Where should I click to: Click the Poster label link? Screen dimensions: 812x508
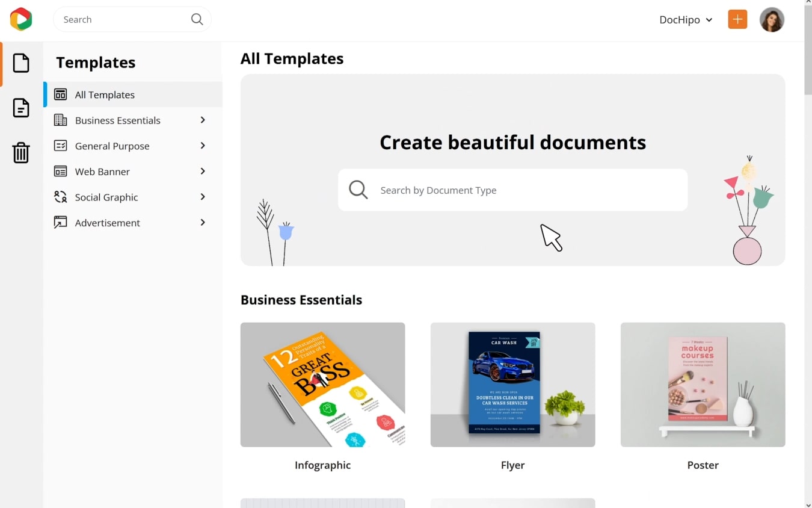click(703, 465)
